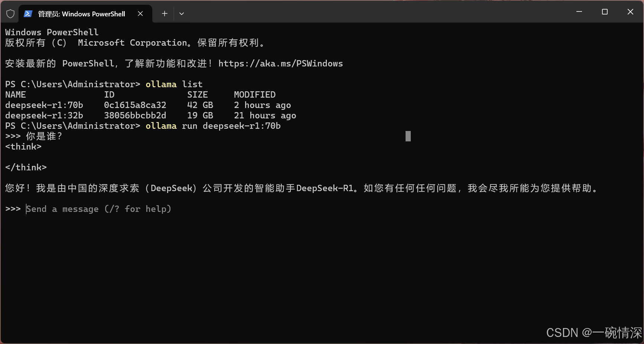Click the ID 0c1615a8ca32
The width and height of the screenshot is (644, 344).
[x=135, y=105]
